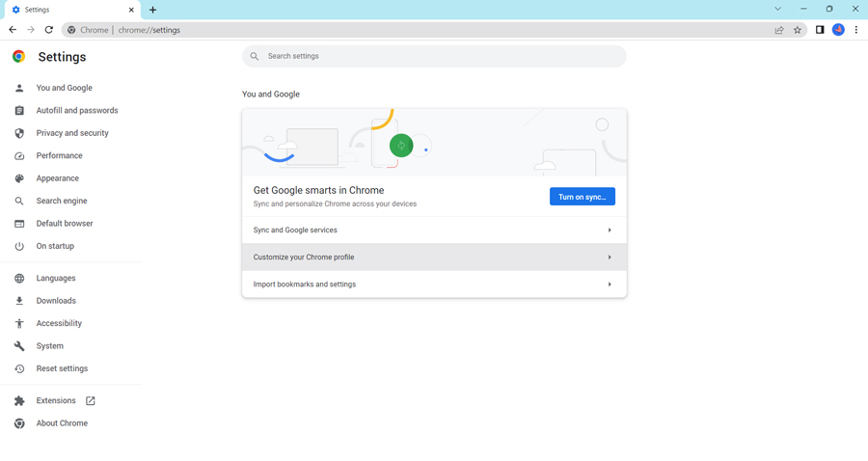The image size is (868, 461).
Task: Open a new tab with plus button
Action: tap(152, 10)
